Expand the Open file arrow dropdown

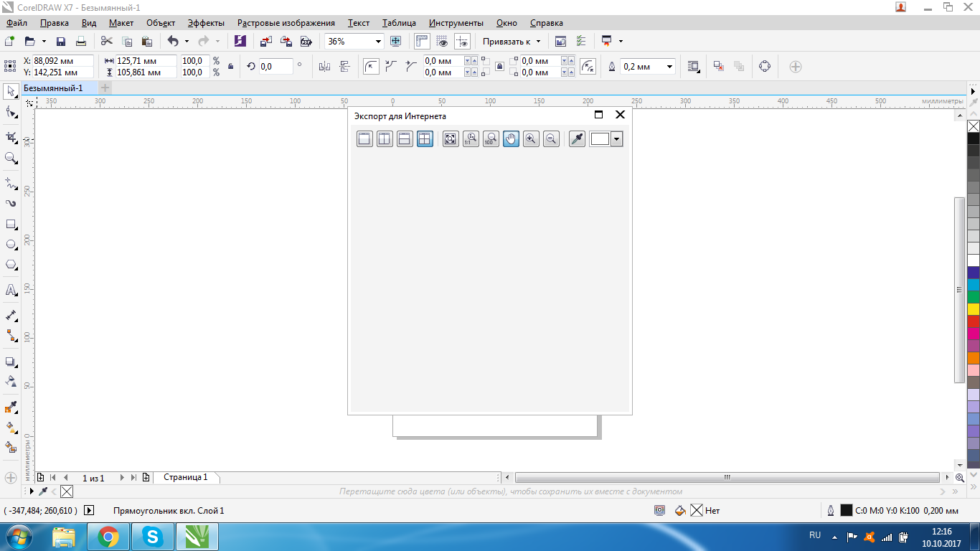click(44, 42)
